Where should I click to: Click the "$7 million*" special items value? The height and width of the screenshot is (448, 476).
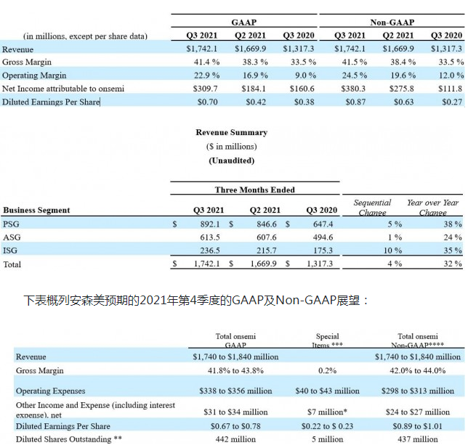coord(329,411)
